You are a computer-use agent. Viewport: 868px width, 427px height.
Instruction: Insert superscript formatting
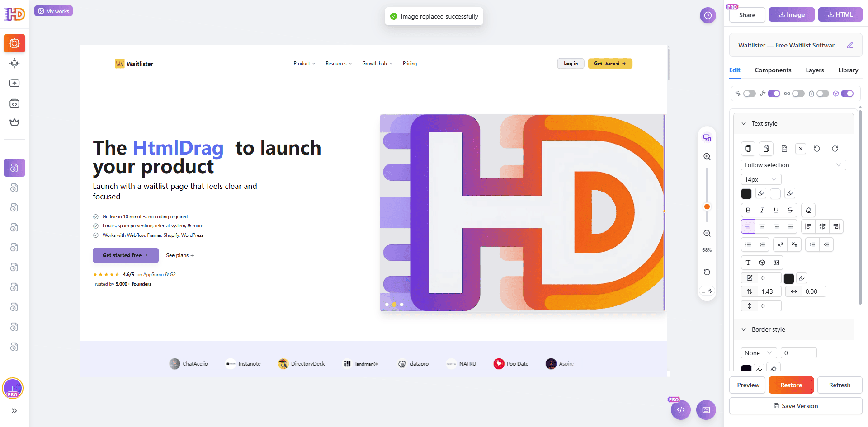coord(780,244)
